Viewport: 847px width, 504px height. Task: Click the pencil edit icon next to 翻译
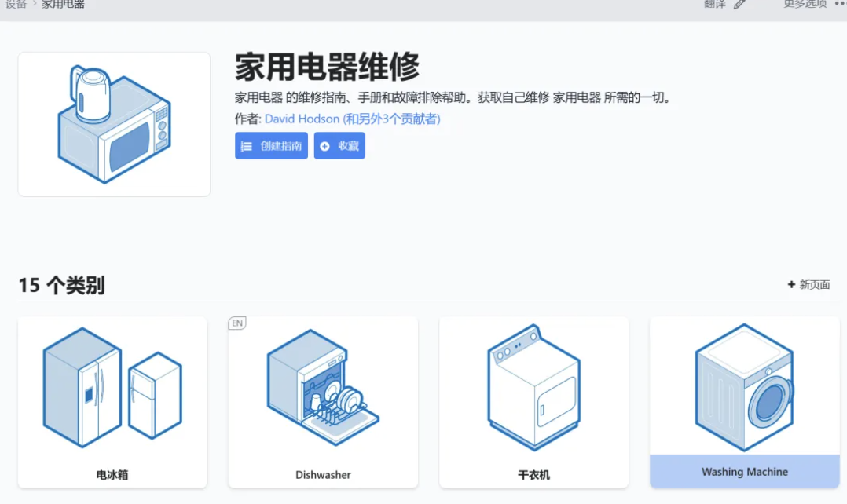click(739, 5)
